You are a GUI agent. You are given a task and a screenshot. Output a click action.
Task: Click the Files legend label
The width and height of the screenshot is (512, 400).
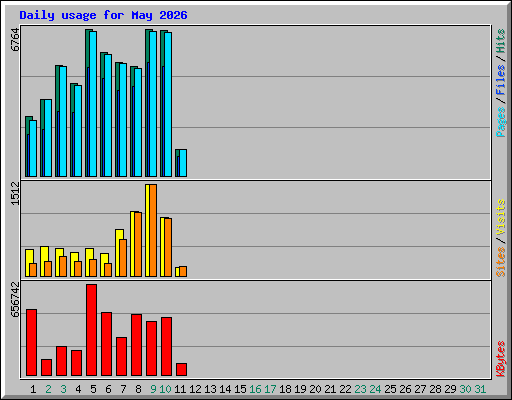[501, 80]
